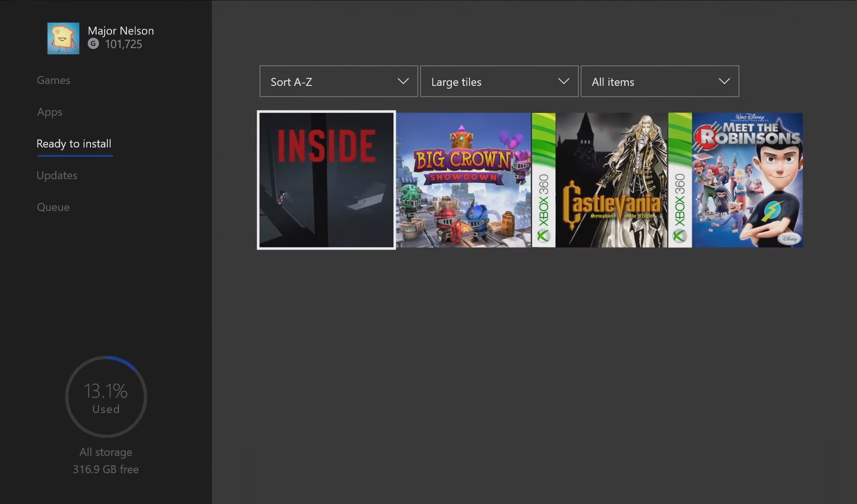857x504 pixels.
Task: Select the Big Crown Showdown tile
Action: [464, 180]
